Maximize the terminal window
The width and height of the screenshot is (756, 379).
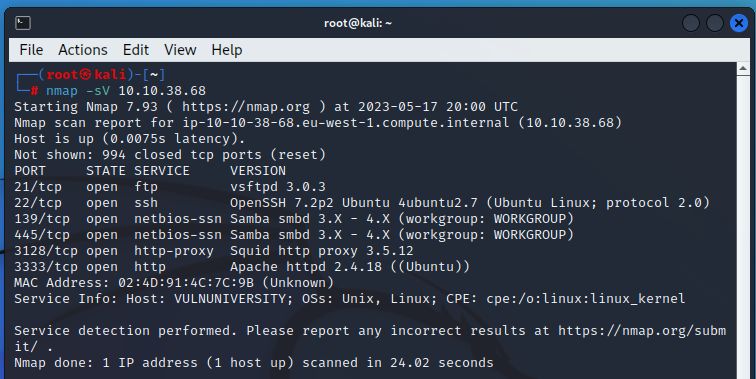tap(715, 23)
